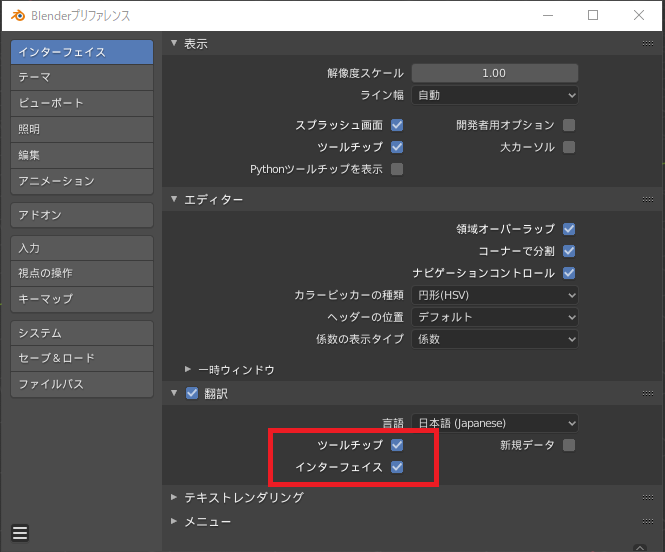665x552 pixels.
Task: Toggle 領域オーバーラップ checkbox
Action: pos(569,229)
